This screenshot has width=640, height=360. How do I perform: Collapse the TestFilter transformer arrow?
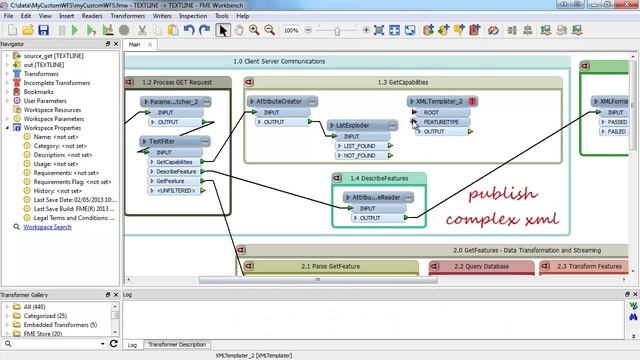pos(144,141)
